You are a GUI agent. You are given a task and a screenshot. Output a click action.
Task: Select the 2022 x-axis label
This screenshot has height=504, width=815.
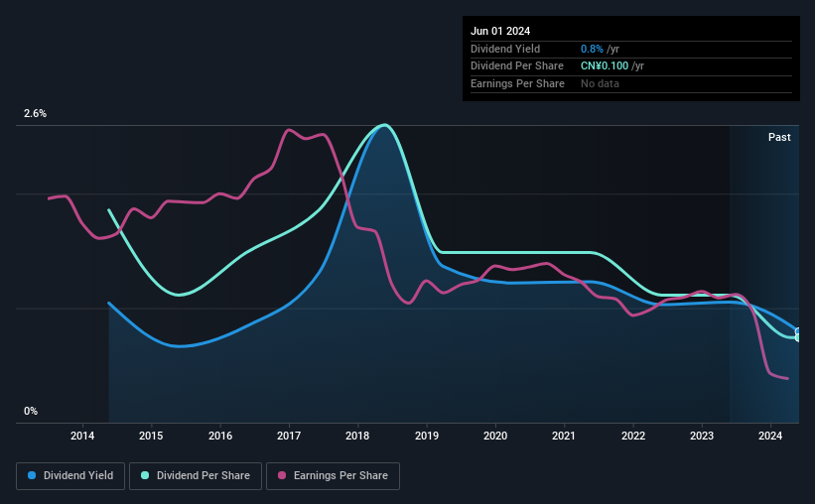coord(633,436)
